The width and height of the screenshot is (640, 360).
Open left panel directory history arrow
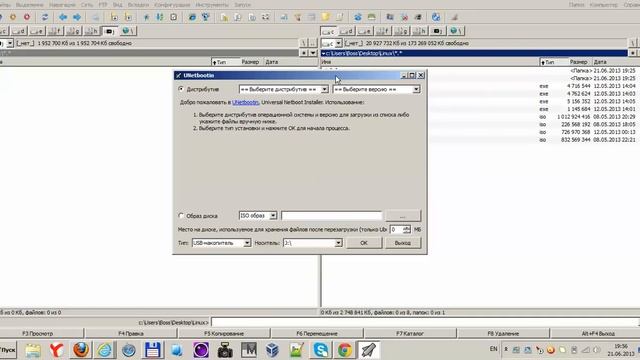coord(313,53)
